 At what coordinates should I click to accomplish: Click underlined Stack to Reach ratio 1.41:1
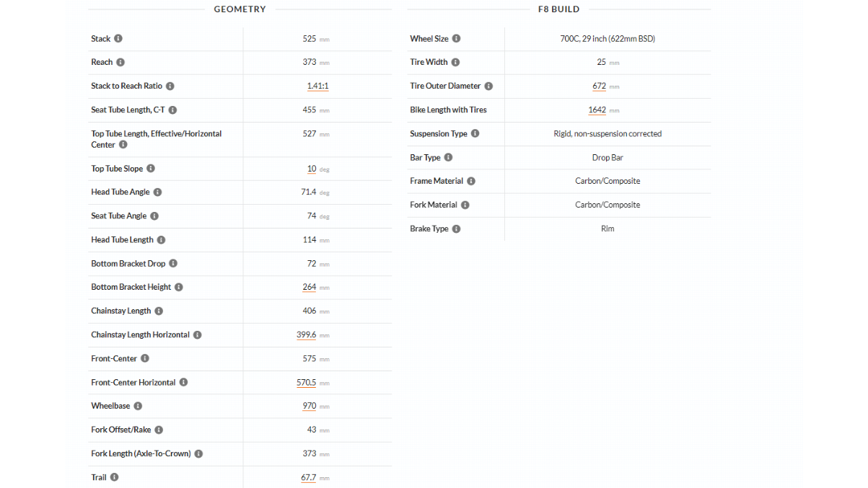coord(317,86)
